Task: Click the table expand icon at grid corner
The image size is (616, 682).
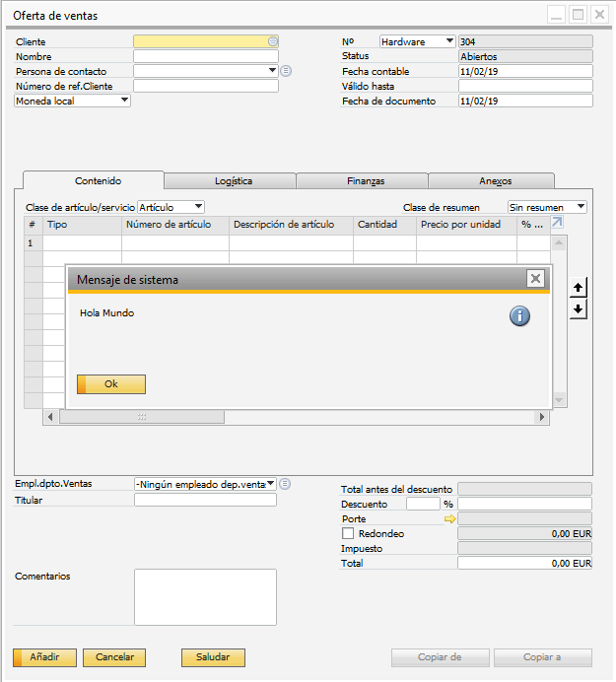Action: pyautogui.click(x=557, y=224)
